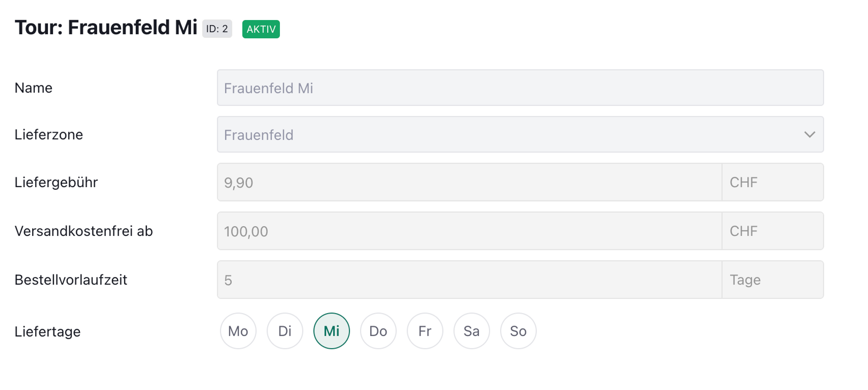Select the Bestellvorlaufzeit days field
This screenshot has height=390, width=868.
469,280
